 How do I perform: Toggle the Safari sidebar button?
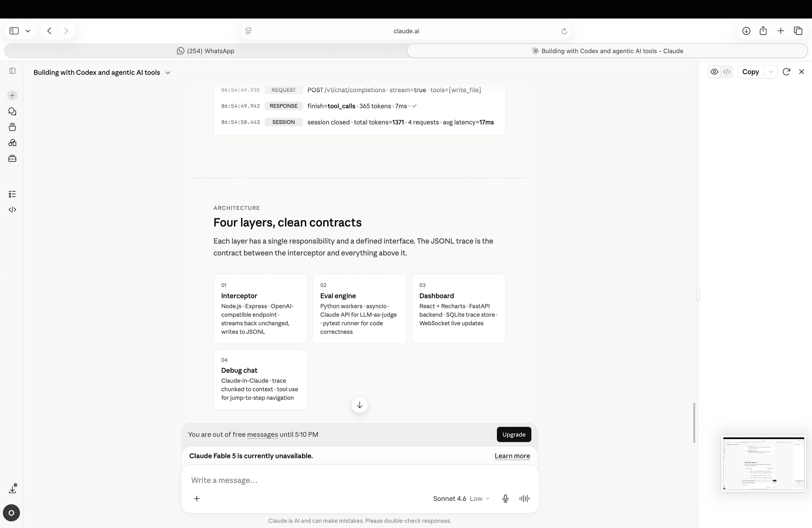pos(14,31)
